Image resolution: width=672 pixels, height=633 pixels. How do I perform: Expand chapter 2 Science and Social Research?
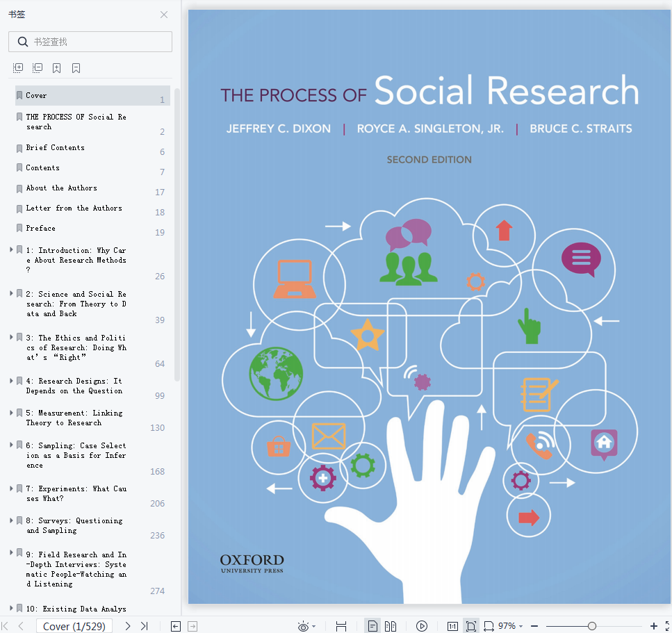click(x=11, y=293)
